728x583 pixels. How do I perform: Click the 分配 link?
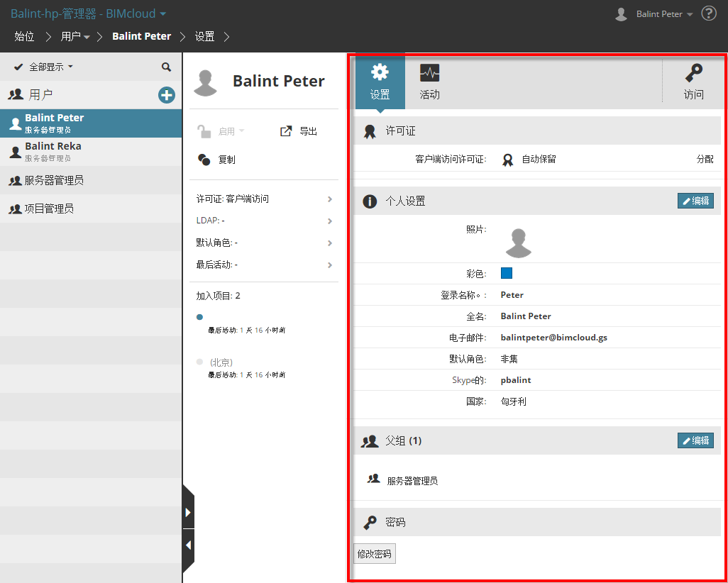[705, 159]
